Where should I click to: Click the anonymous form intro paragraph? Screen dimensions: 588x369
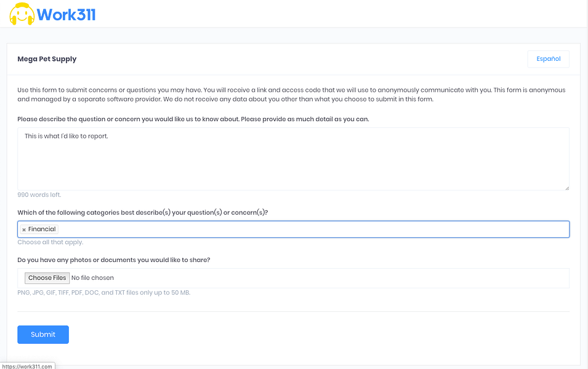[x=291, y=95]
